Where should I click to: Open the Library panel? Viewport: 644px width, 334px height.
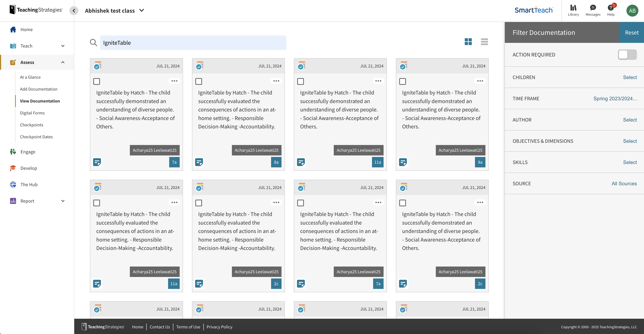tap(573, 10)
